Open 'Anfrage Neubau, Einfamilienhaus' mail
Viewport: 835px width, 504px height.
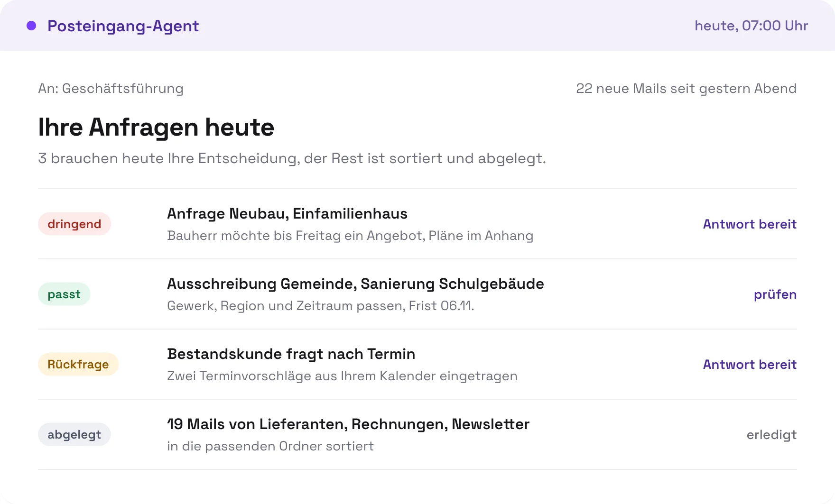point(287,214)
